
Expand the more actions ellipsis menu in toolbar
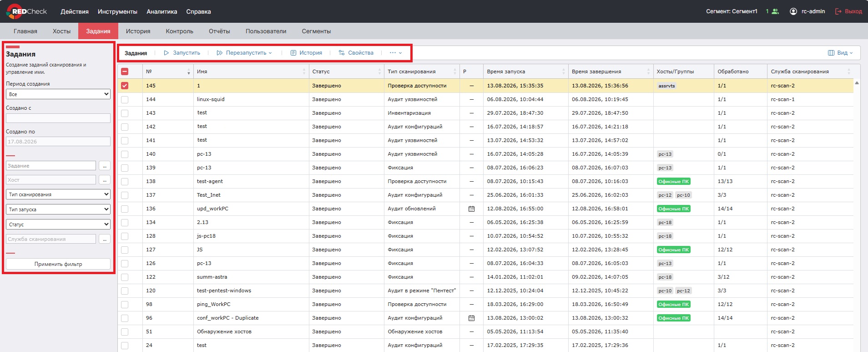coord(396,53)
